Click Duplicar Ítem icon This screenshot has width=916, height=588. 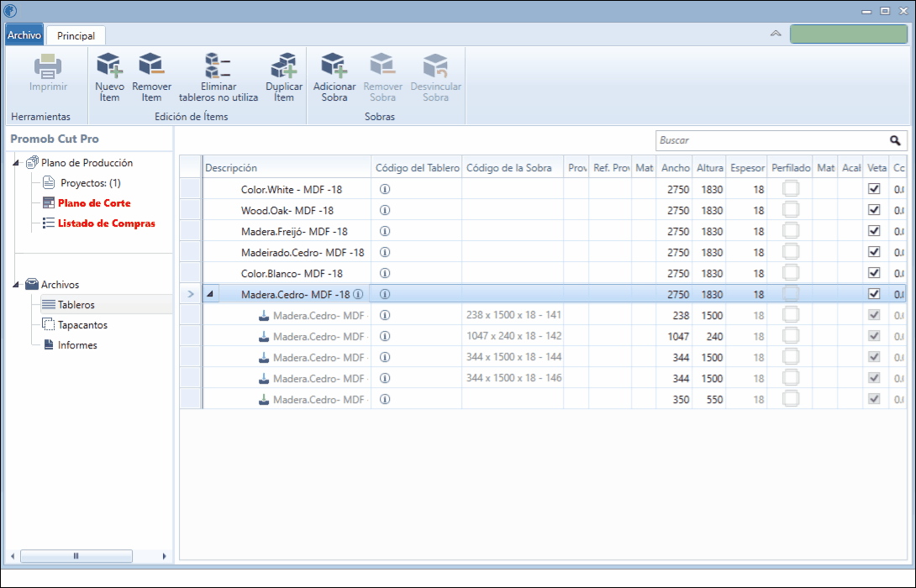[284, 65]
